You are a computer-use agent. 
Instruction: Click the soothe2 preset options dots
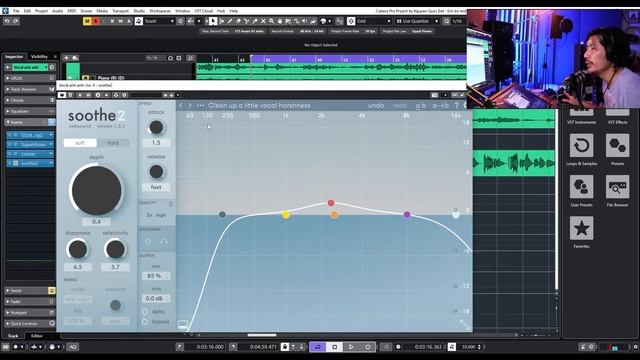200,105
